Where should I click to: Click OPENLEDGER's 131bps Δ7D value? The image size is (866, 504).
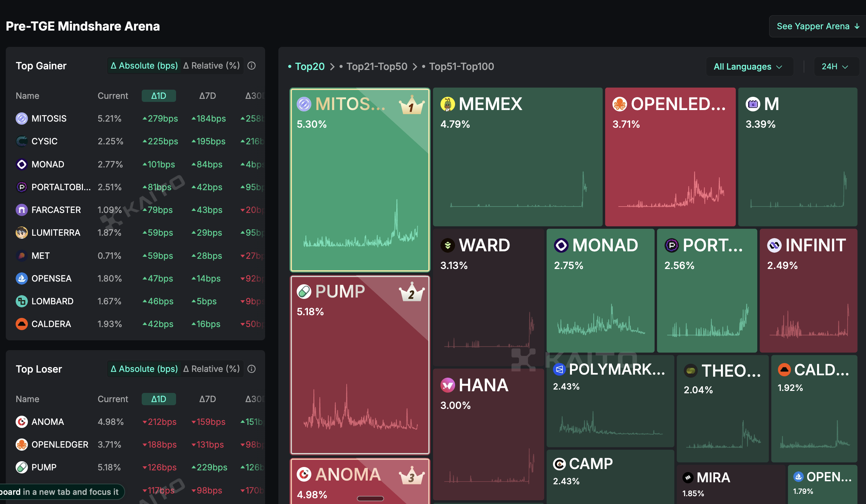tap(208, 445)
